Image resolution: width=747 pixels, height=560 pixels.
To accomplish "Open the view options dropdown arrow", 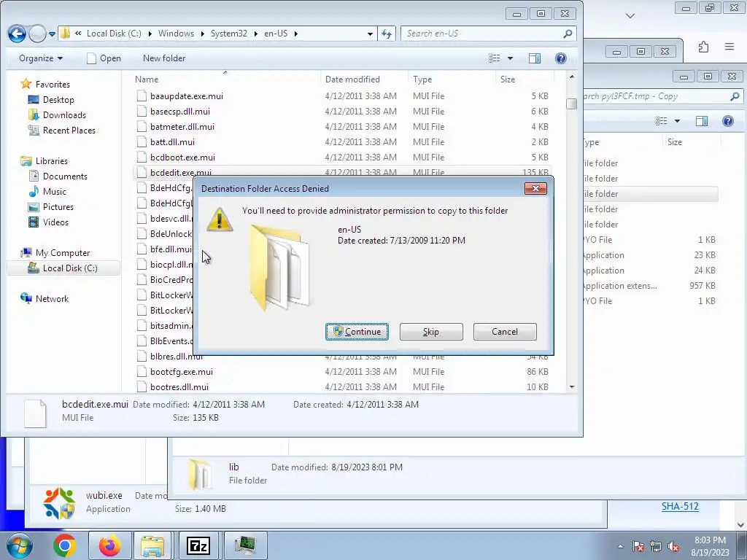I will click(x=510, y=58).
